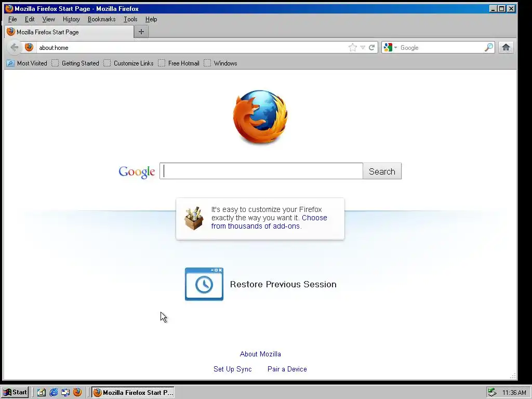Open a new tab with plus button

point(141,32)
